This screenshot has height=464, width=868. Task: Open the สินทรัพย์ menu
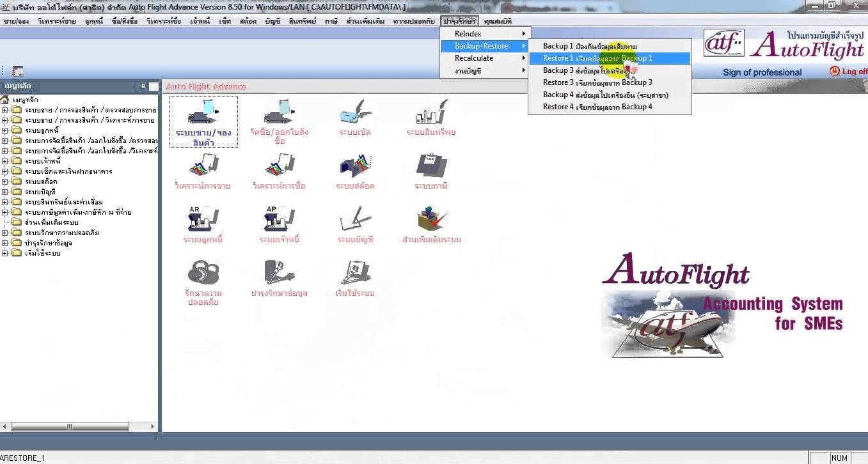pyautogui.click(x=303, y=21)
